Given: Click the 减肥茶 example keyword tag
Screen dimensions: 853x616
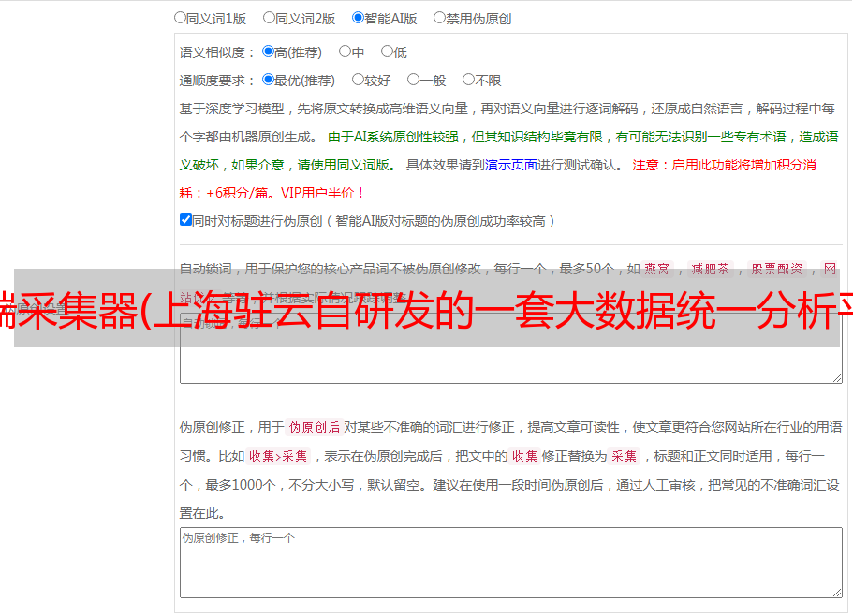Looking at the screenshot, I should 710,269.
